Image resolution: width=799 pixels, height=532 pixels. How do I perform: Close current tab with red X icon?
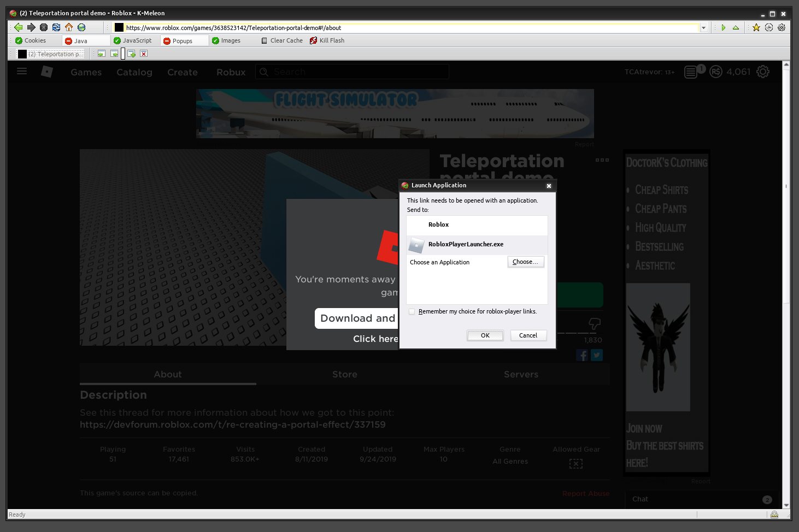(x=144, y=54)
